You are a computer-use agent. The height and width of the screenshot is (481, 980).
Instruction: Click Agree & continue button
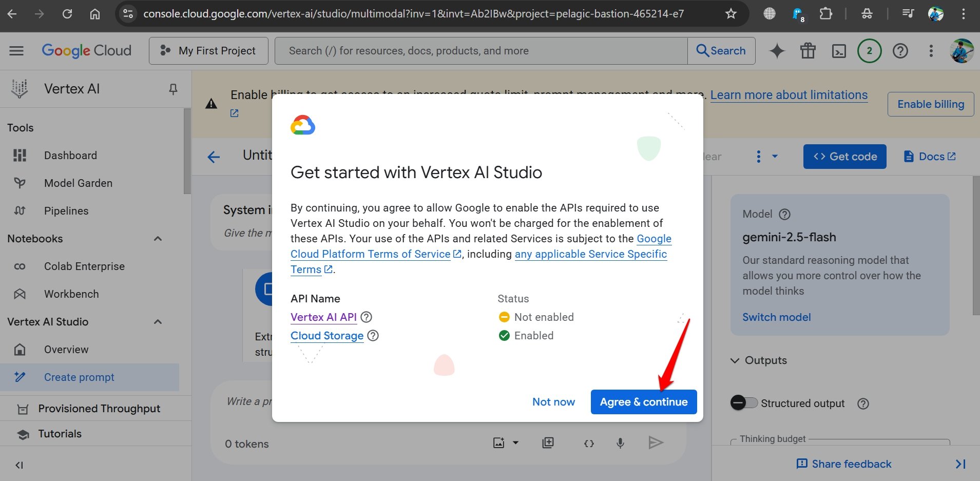(x=644, y=402)
